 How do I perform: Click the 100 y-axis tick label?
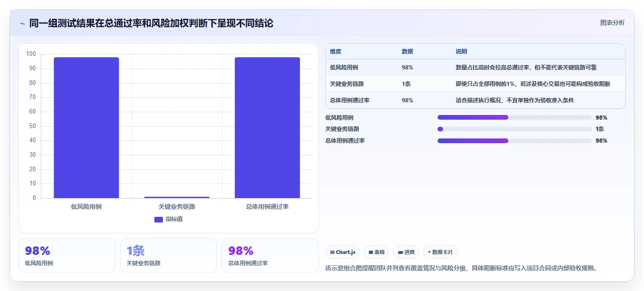click(31, 54)
